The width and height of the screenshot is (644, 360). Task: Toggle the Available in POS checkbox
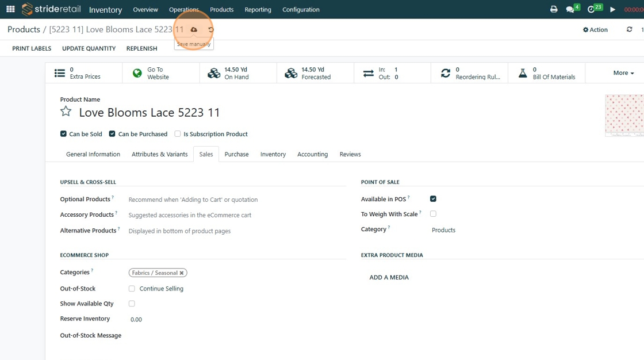point(433,198)
